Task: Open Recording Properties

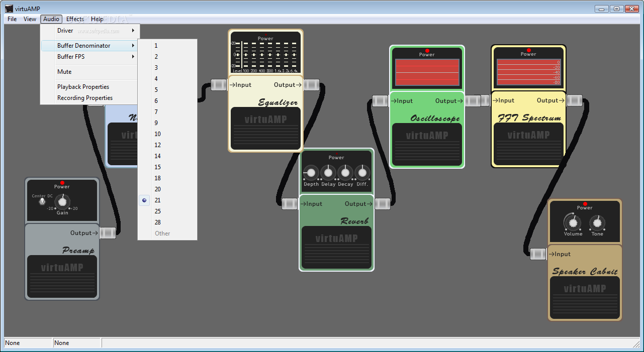Action: (x=89, y=98)
